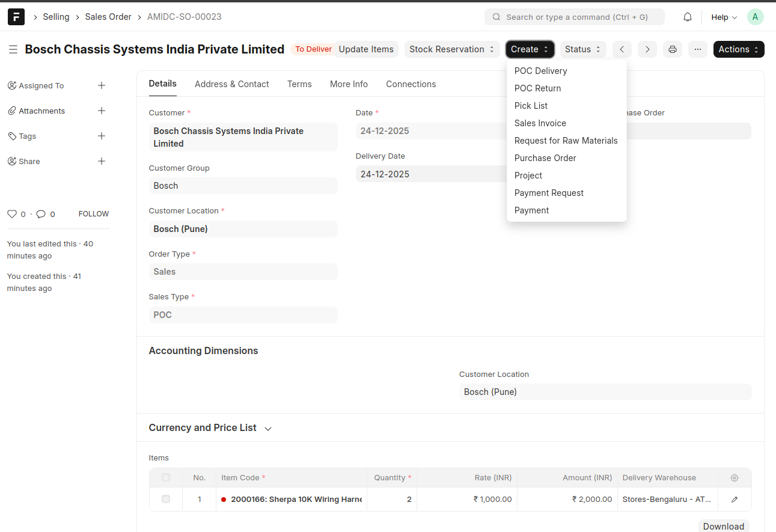This screenshot has width=776, height=532.
Task: Open the Status dropdown
Action: point(582,49)
